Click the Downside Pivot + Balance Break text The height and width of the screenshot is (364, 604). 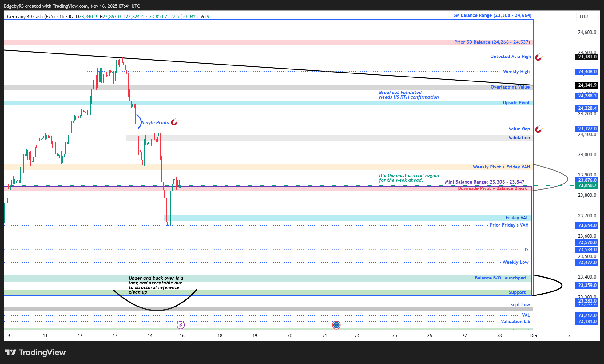point(492,188)
